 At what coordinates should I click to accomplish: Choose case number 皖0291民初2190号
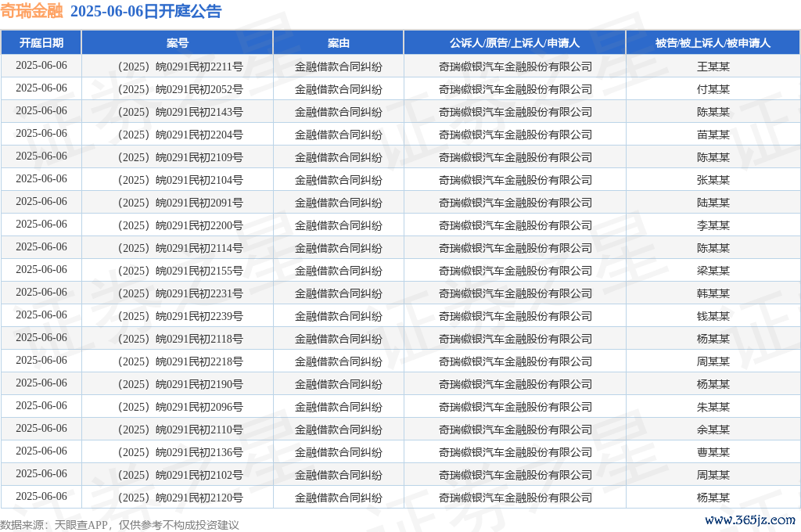click(x=181, y=384)
